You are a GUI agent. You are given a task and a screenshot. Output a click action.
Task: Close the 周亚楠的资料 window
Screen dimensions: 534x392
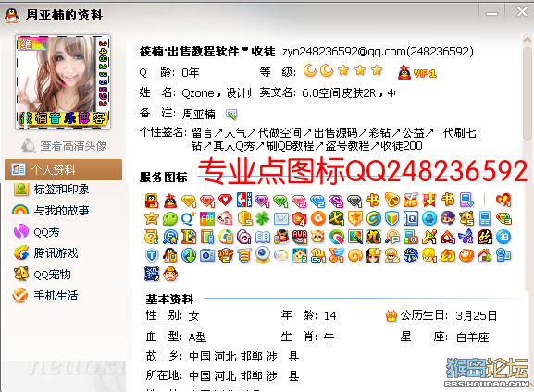pos(522,12)
